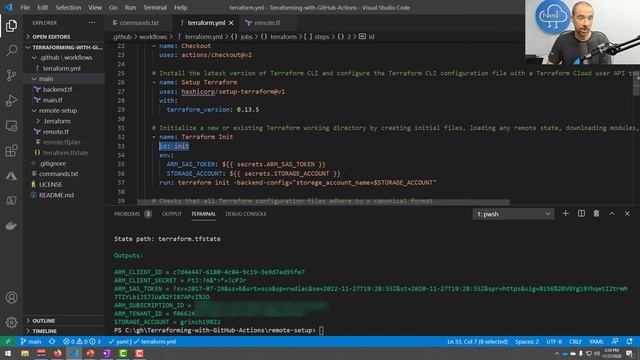Switch to the Problems panel tab
This screenshot has width=640, height=360.
132,214
